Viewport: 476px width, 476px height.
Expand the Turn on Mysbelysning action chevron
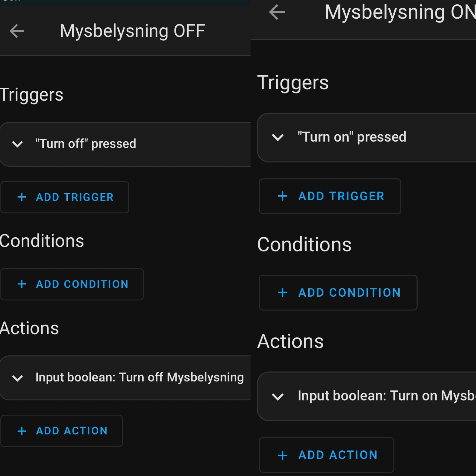click(278, 397)
